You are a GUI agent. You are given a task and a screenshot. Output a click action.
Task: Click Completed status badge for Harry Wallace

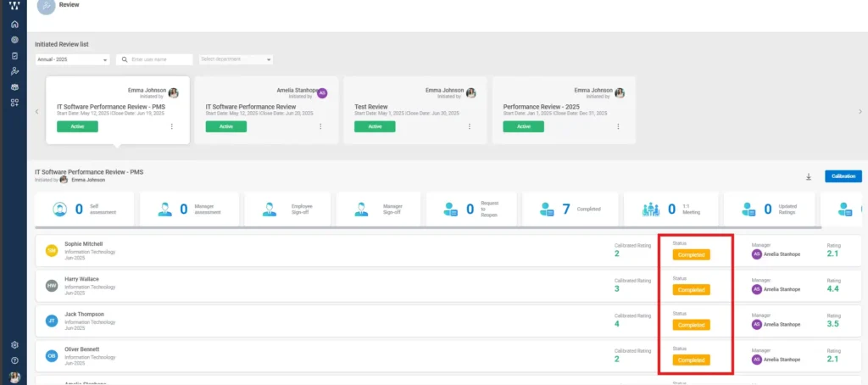coord(692,290)
